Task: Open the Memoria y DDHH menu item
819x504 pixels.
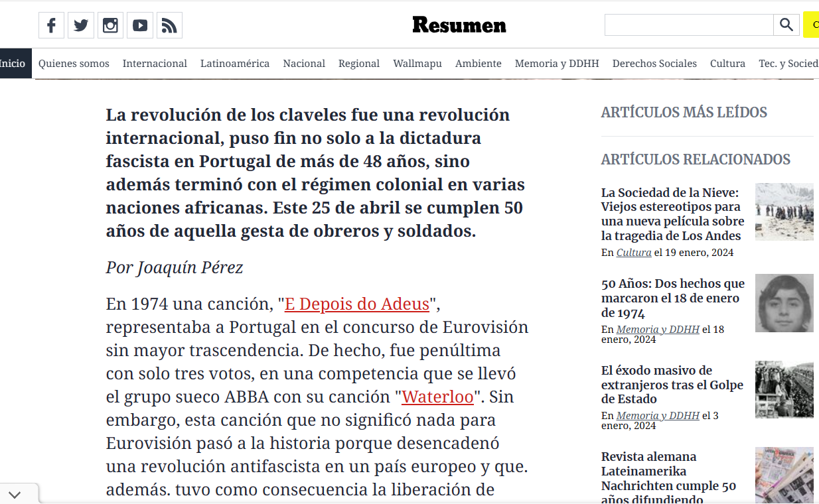Action: point(557,64)
